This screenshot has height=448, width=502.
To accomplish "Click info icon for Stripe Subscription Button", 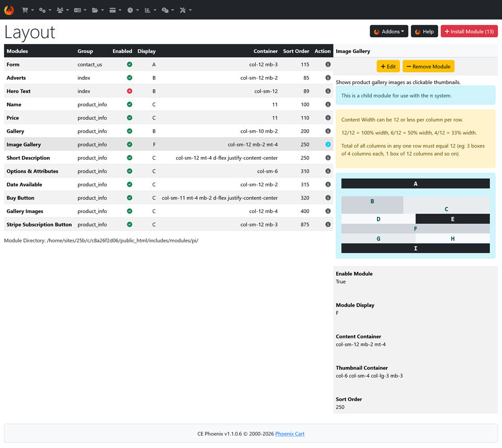I will coord(328,225).
